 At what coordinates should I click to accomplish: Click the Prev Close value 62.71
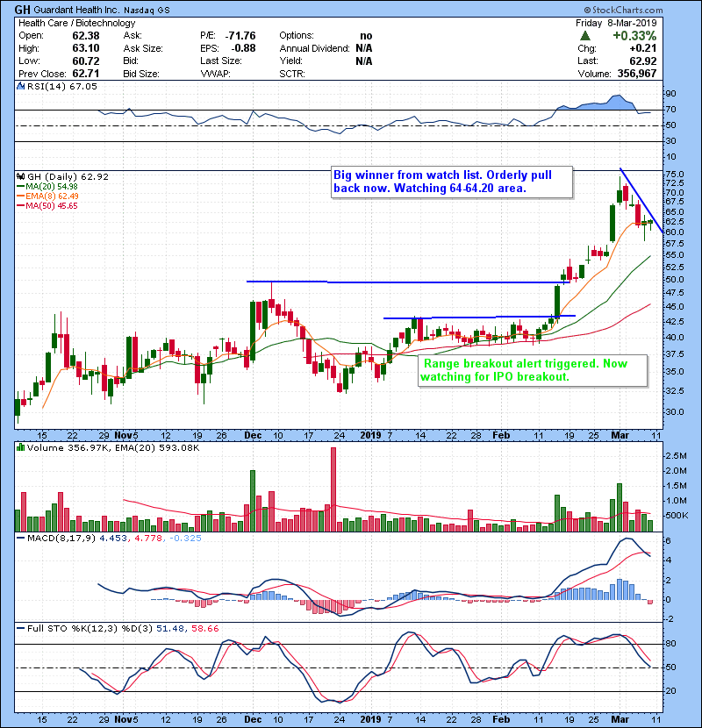(x=85, y=74)
